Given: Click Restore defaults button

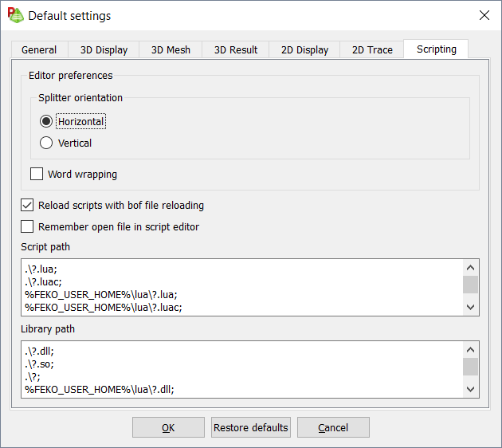Looking at the screenshot, I should point(251,427).
